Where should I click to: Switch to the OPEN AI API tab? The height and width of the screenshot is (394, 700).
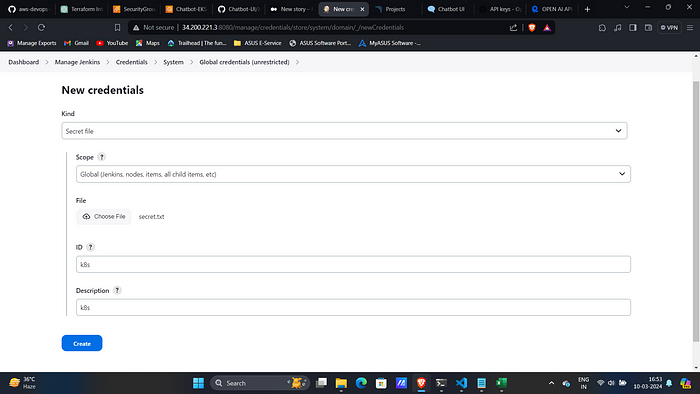[x=552, y=9]
